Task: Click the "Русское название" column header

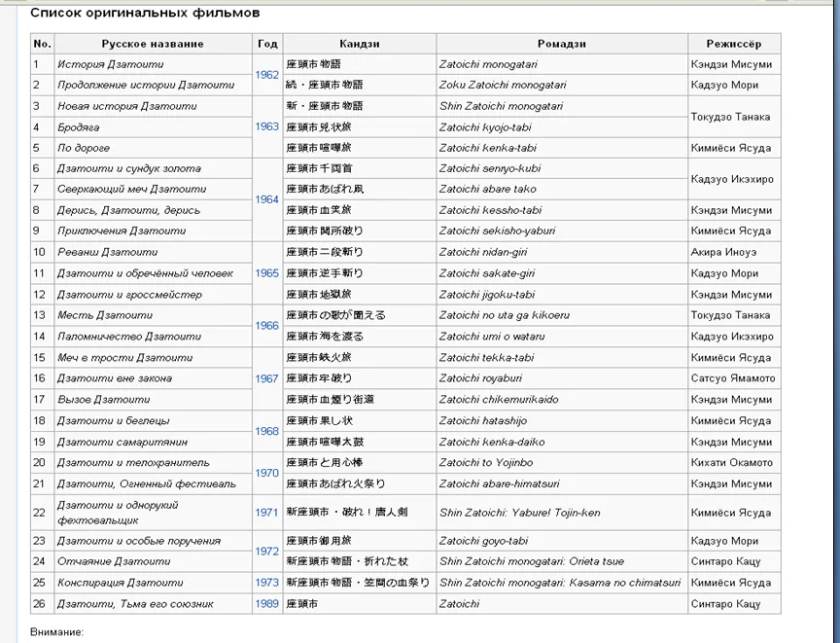Action: pos(153,44)
